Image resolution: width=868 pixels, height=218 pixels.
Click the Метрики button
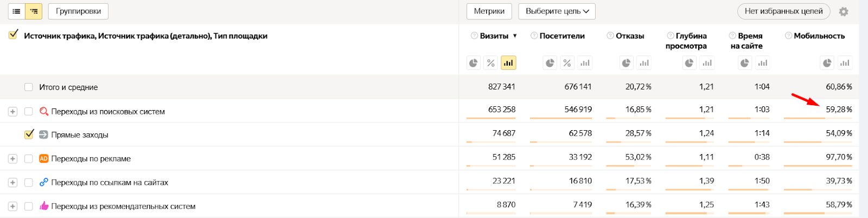(x=489, y=11)
